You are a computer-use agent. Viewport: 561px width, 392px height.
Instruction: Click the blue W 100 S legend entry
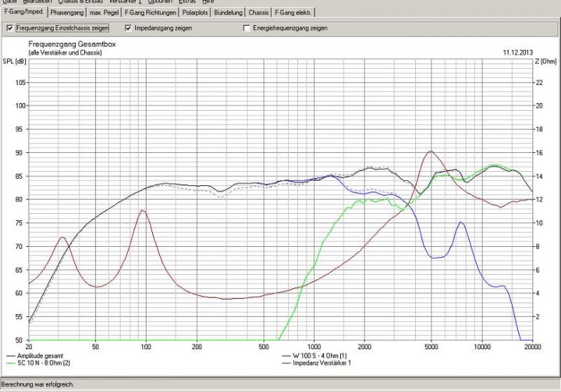320,356
